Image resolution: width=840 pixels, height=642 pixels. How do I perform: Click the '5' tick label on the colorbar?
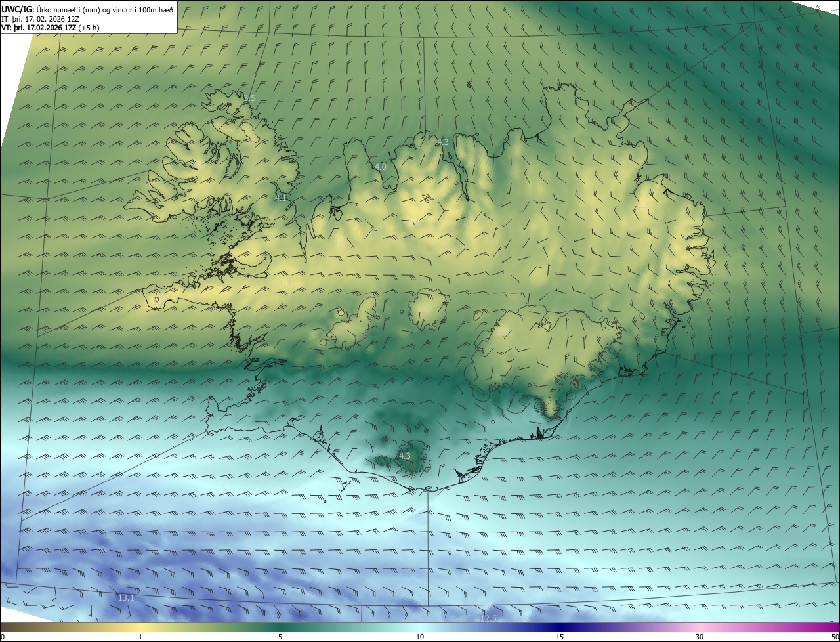pyautogui.click(x=280, y=637)
